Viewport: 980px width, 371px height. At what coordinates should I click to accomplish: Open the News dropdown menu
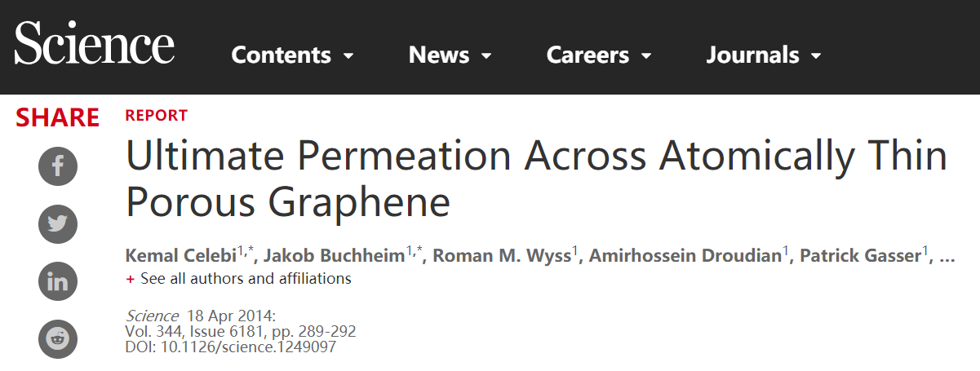[450, 55]
